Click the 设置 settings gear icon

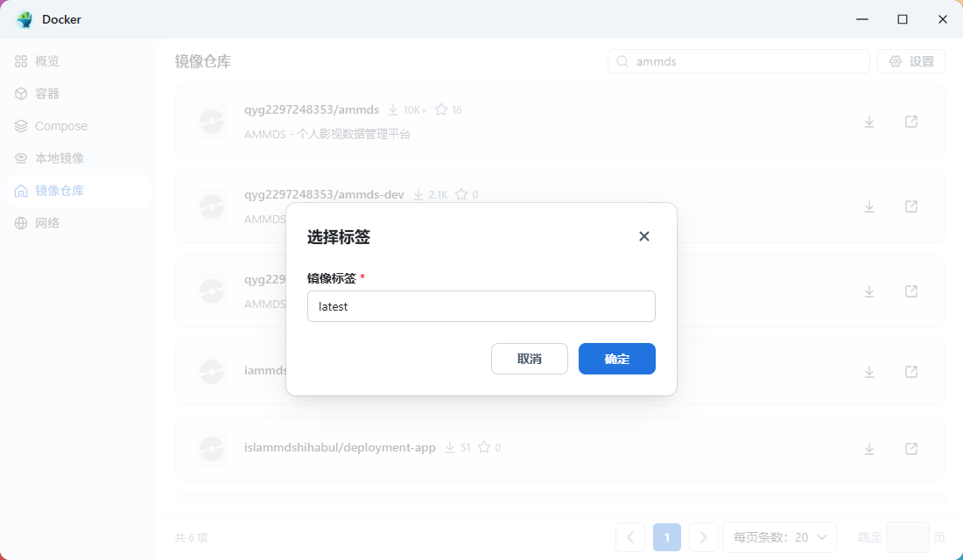tap(894, 60)
